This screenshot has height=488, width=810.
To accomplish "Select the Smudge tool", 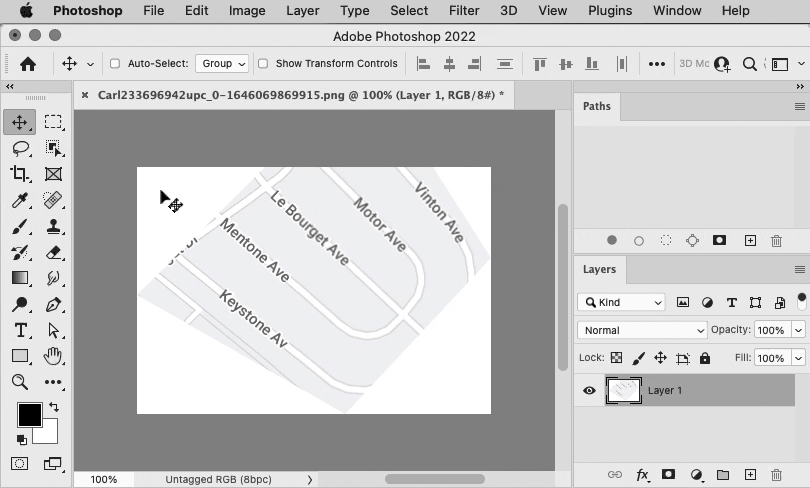I will [53, 278].
